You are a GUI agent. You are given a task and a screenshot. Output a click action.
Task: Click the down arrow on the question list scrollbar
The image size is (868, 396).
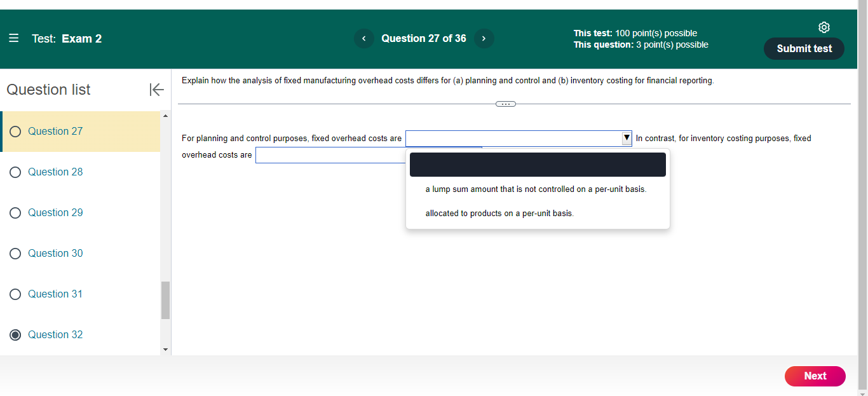165,349
